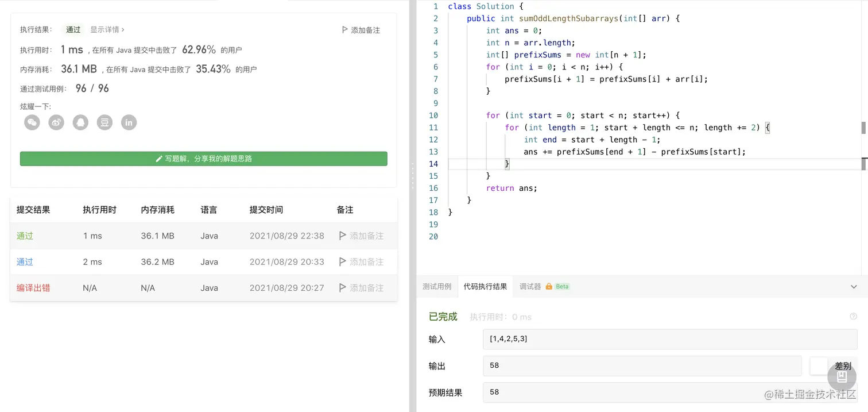Screen dimensions: 868x412
Task: Click the 'return ans;' code line
Action: tap(511, 188)
